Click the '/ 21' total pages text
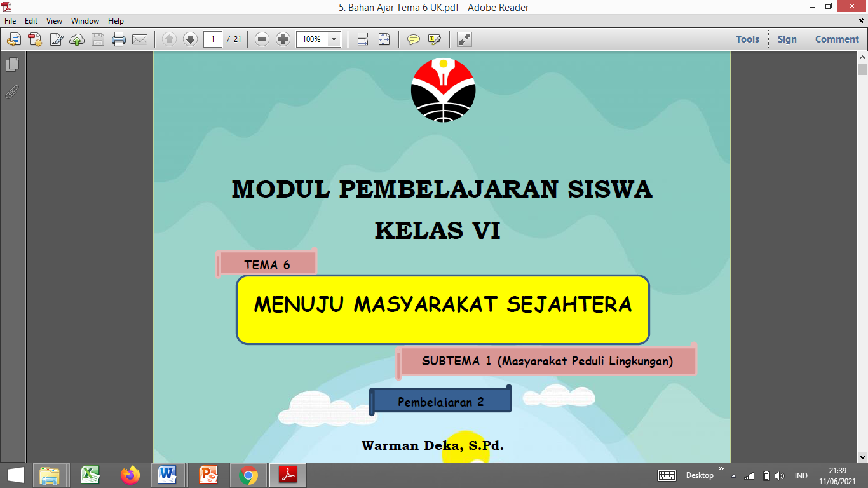 point(234,39)
